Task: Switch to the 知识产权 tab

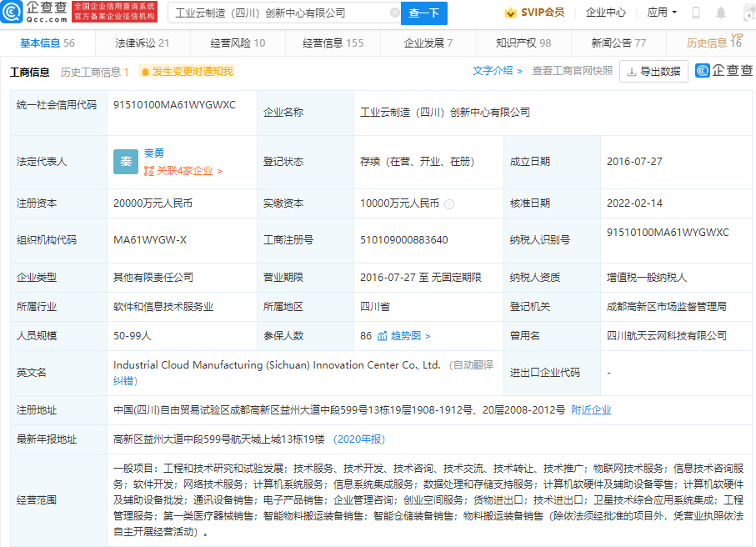Action: pyautogui.click(x=523, y=43)
